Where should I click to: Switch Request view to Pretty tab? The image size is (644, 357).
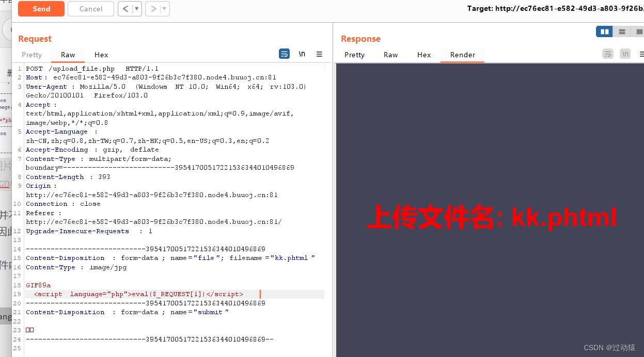tap(32, 55)
